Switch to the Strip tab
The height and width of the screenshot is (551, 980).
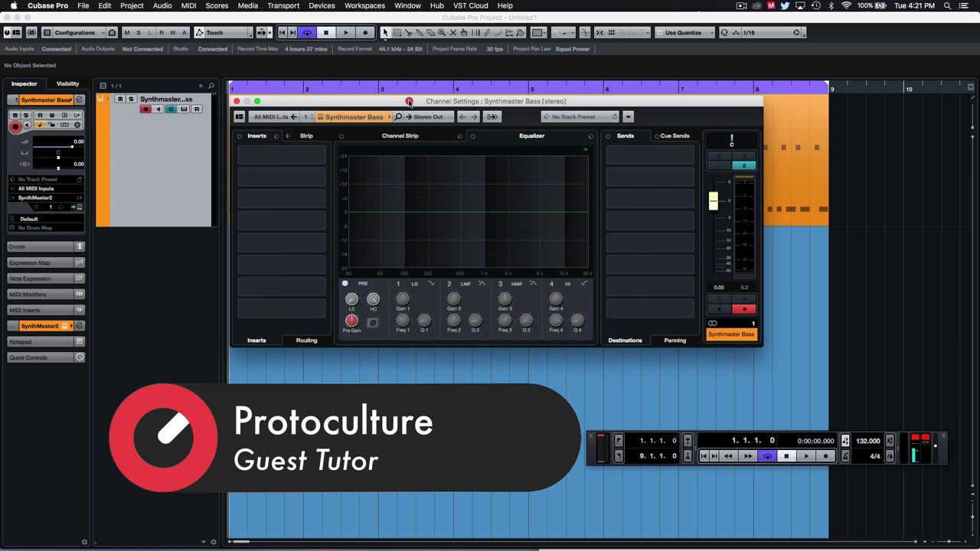point(306,136)
